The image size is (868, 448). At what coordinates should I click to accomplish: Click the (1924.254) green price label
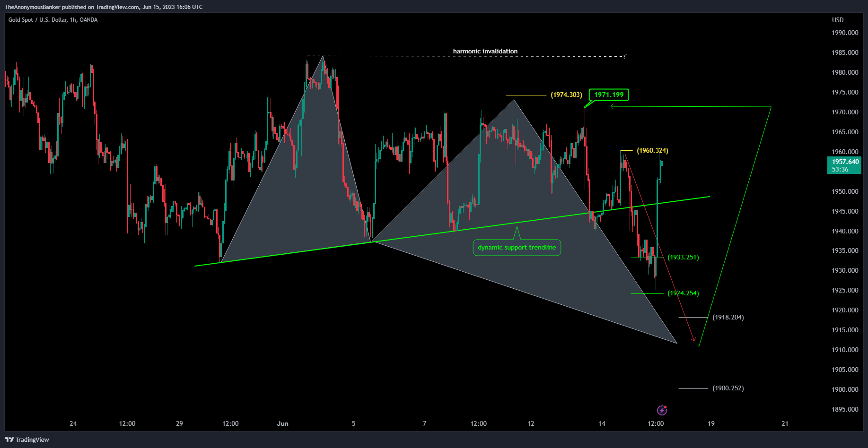[683, 293]
